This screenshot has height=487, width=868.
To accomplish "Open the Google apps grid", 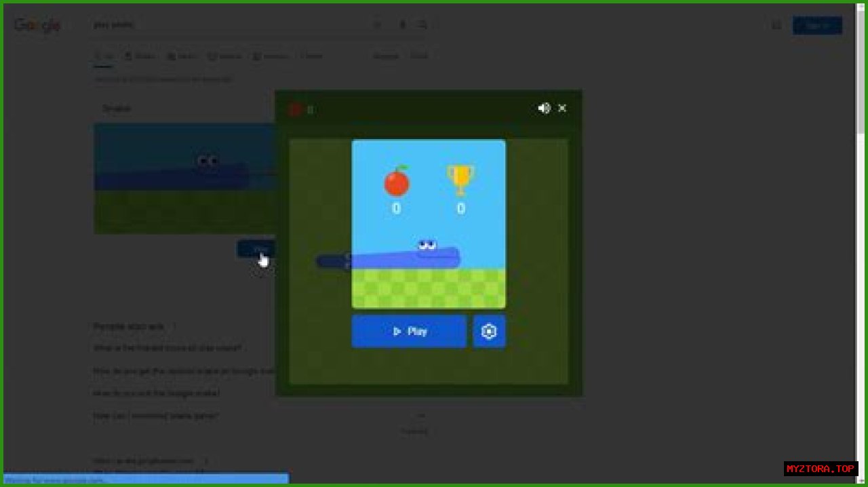I will coord(776,26).
